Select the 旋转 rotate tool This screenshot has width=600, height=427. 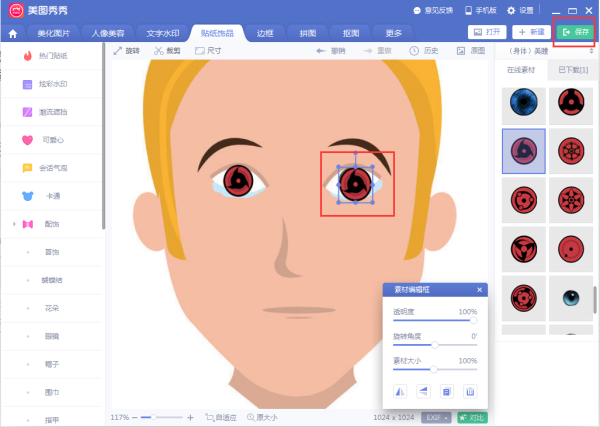click(x=126, y=51)
